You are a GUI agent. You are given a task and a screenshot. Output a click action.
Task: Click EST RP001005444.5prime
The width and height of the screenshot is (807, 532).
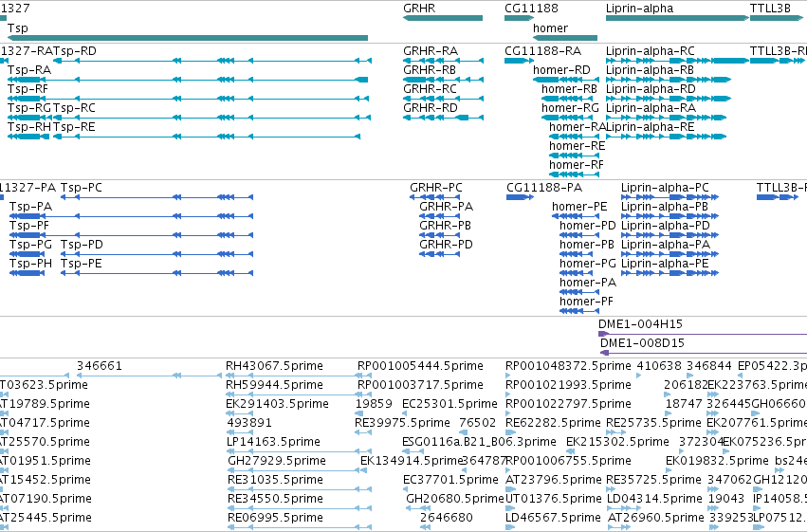click(x=420, y=366)
